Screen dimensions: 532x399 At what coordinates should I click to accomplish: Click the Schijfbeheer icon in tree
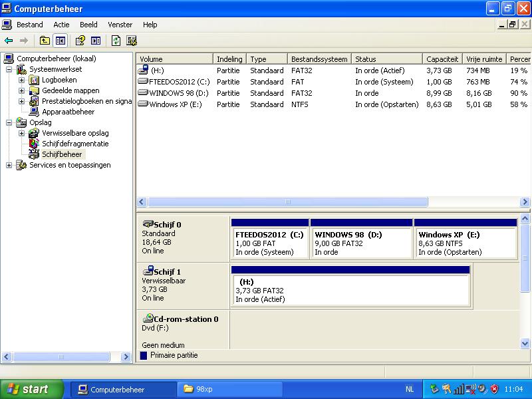pyautogui.click(x=34, y=154)
